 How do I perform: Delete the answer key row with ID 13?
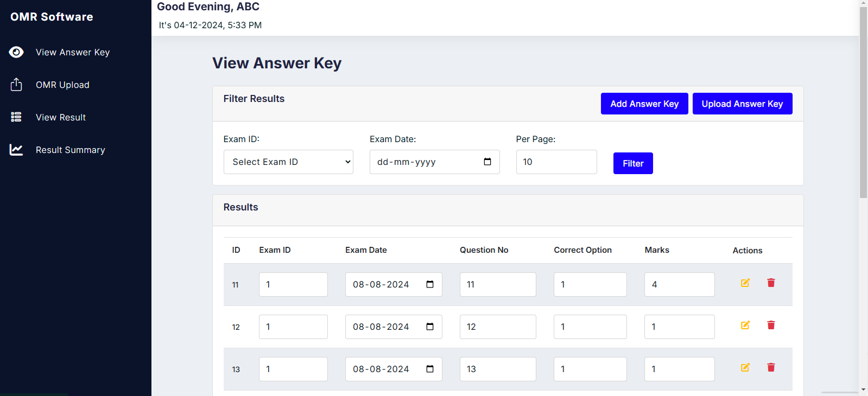771,367
